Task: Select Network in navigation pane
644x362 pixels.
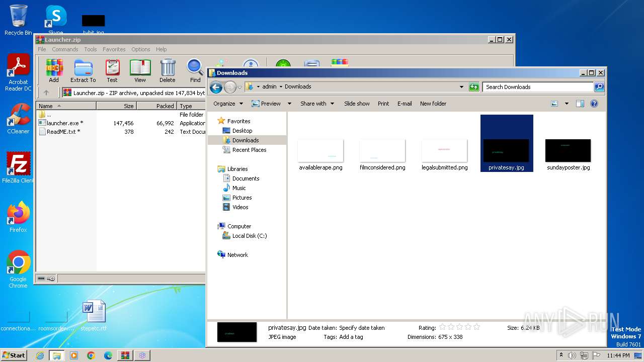Action: 237,255
